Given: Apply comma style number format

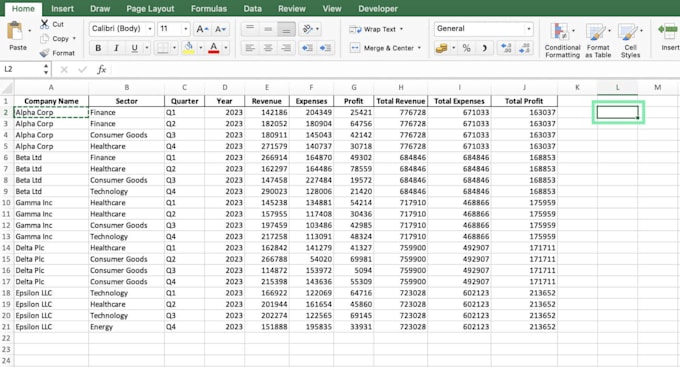Looking at the screenshot, I should click(485, 48).
